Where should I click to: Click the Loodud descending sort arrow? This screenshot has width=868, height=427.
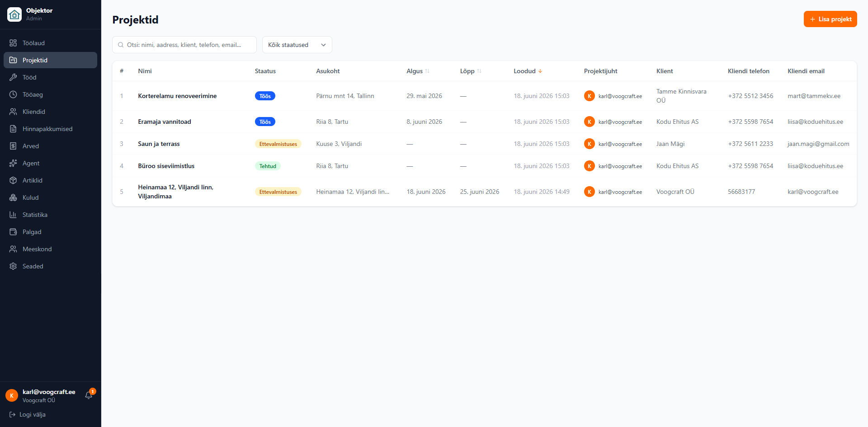click(x=540, y=71)
